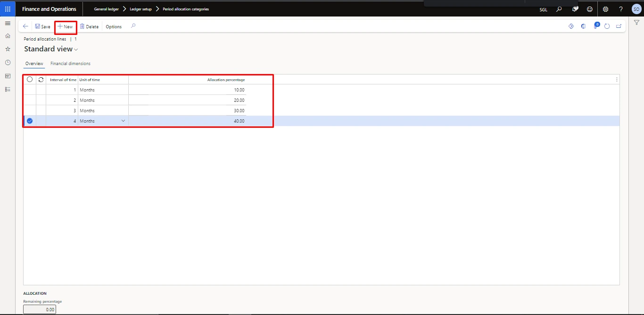Open Unit of time dropdown in row 4
Screen dimensions: 644x315
124,121
